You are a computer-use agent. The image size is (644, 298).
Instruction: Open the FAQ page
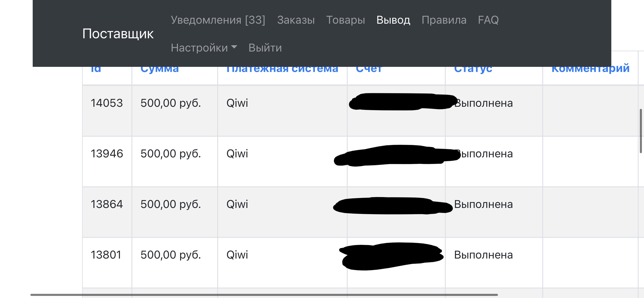click(x=488, y=20)
